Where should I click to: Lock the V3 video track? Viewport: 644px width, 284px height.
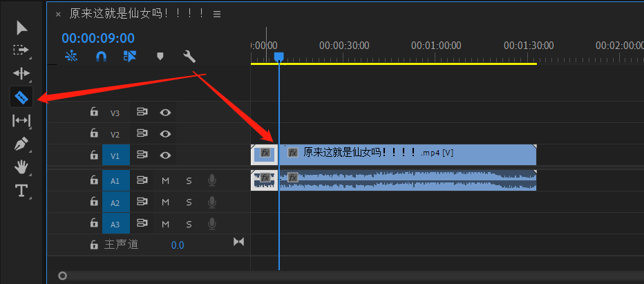pos(94,113)
